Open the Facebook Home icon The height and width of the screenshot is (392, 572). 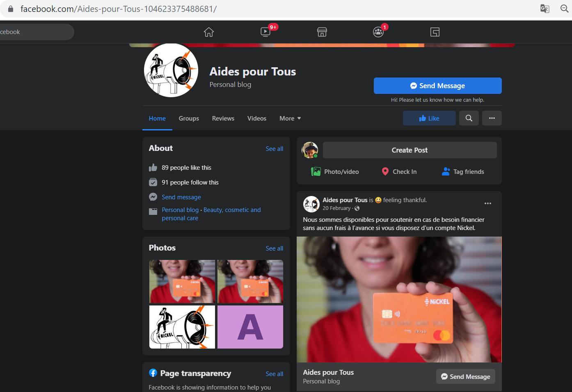click(x=209, y=32)
